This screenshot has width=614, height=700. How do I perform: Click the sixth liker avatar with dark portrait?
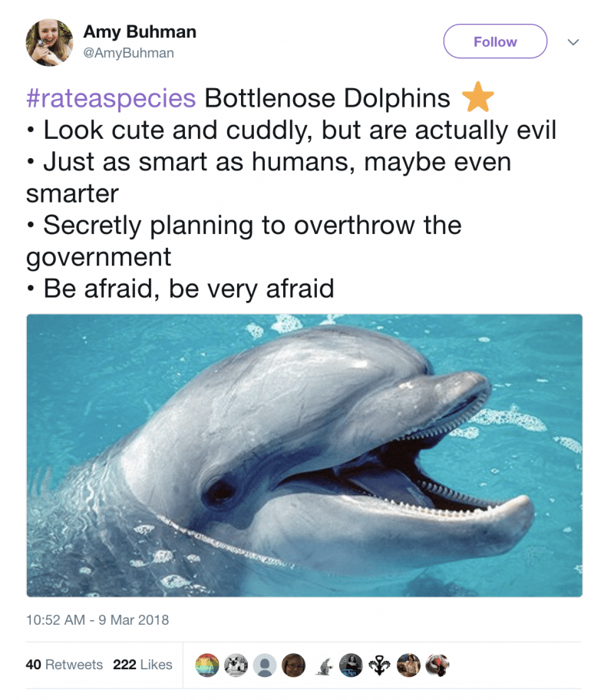tap(351, 665)
